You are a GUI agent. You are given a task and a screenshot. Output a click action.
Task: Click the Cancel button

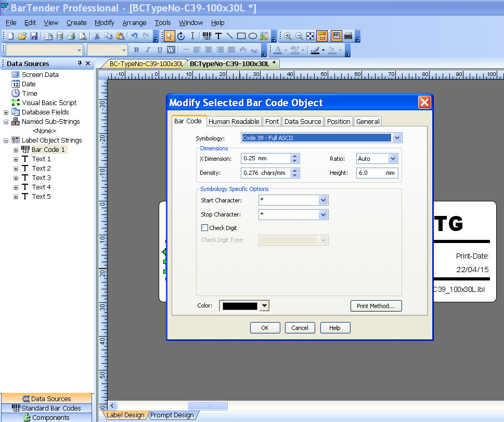(x=300, y=328)
